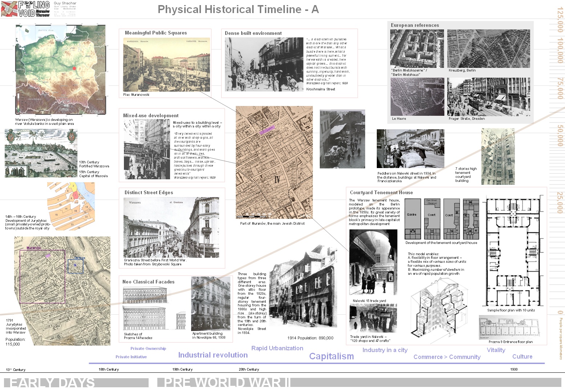Click the 'Courtyard Tenement House' heading
Screen dimensions: 565x392
[x=381, y=192]
